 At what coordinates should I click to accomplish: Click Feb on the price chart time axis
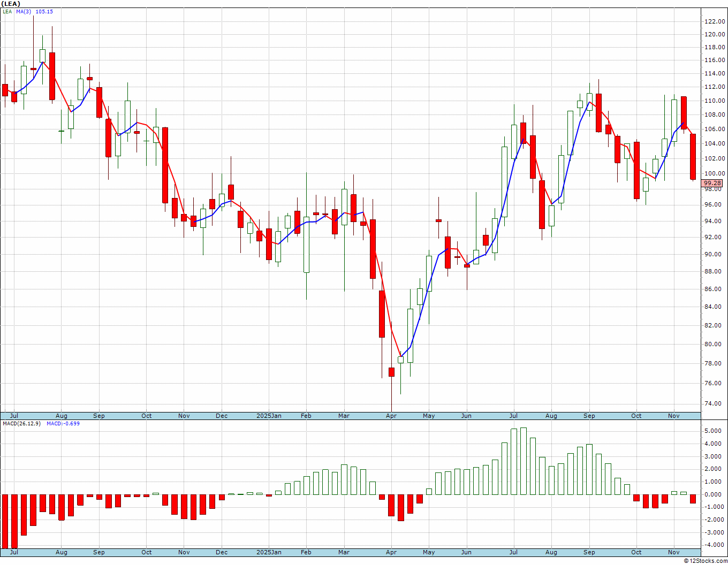point(306,416)
